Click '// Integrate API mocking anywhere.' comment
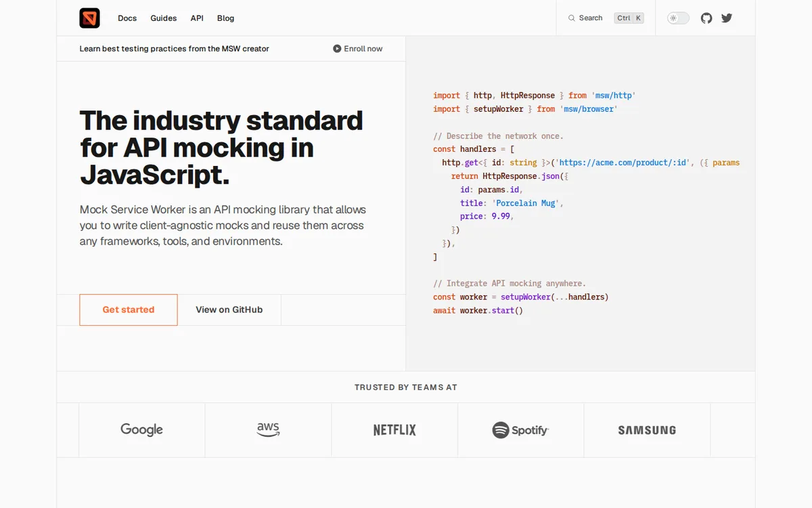 click(x=510, y=283)
